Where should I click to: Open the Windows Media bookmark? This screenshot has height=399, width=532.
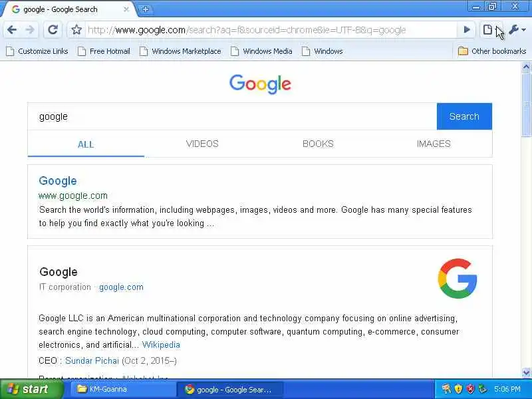tap(261, 51)
